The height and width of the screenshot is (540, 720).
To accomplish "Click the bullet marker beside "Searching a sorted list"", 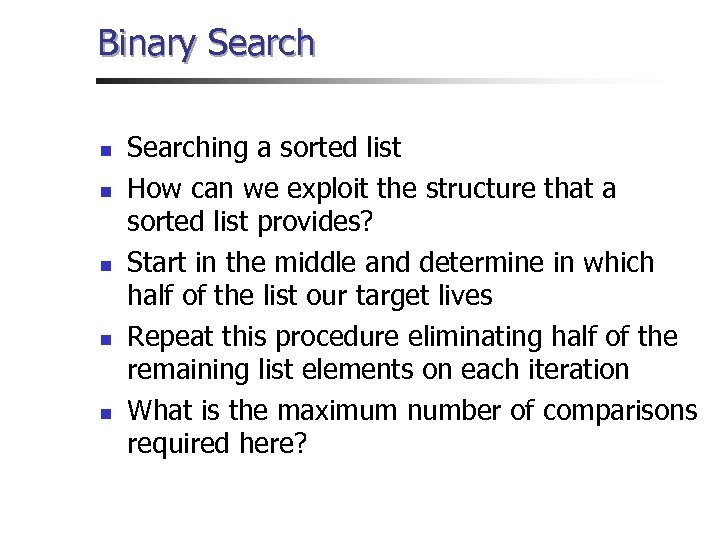I will pyautogui.click(x=104, y=152).
